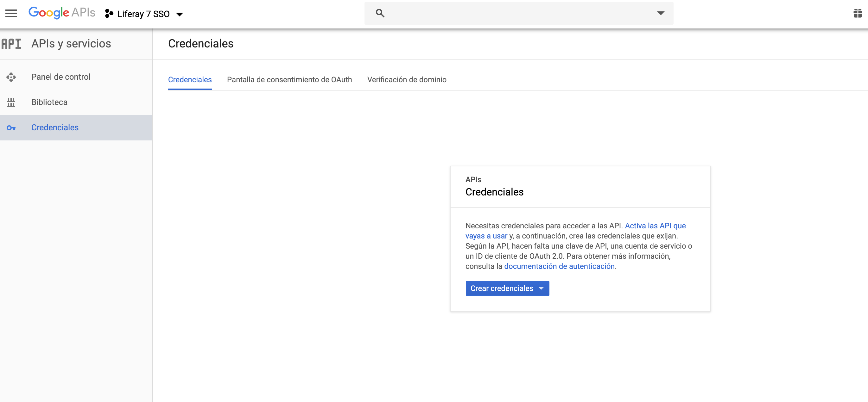The width and height of the screenshot is (868, 402).
Task: Click the Credenciales card heading
Action: 494,192
